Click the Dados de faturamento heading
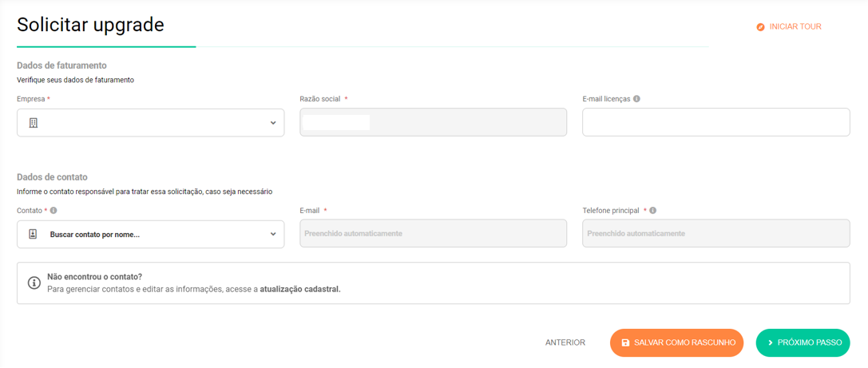This screenshot has height=368, width=868. pos(61,65)
